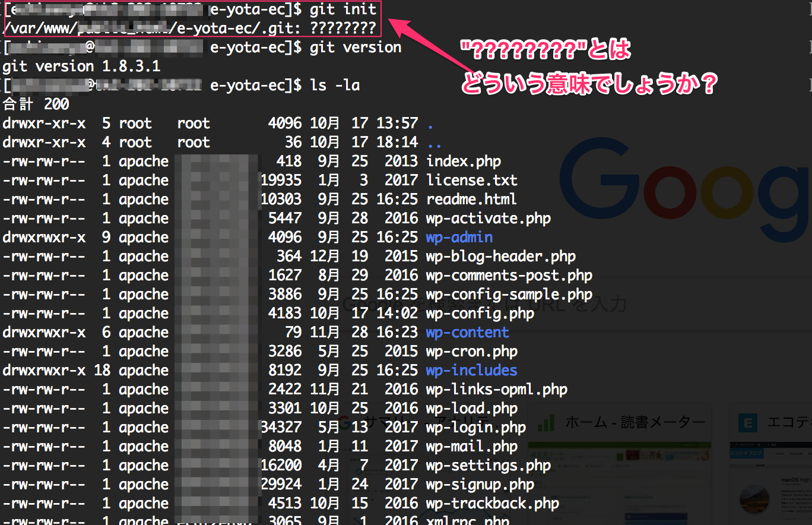Click size 8192 on wp-includes row
This screenshot has width=812, height=525.
click(x=285, y=371)
